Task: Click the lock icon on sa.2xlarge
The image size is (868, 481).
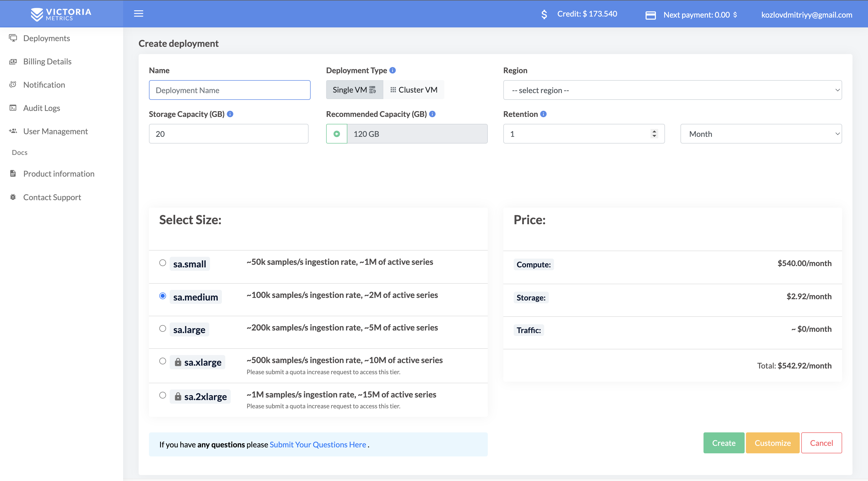Action: 178,396
